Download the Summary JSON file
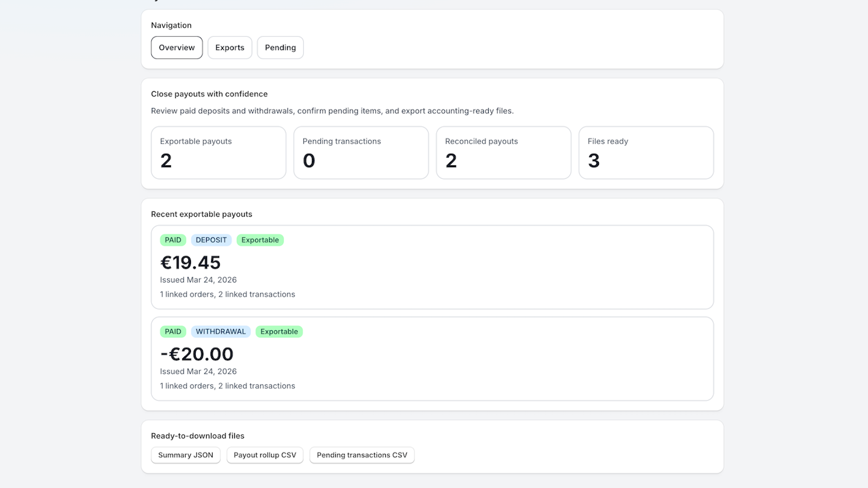This screenshot has height=488, width=868. click(x=186, y=455)
